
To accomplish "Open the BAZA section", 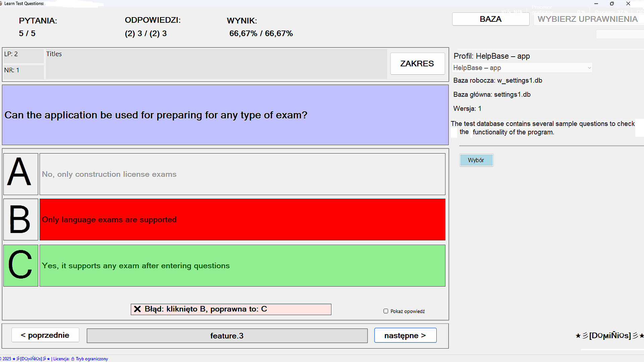I will [x=491, y=19].
